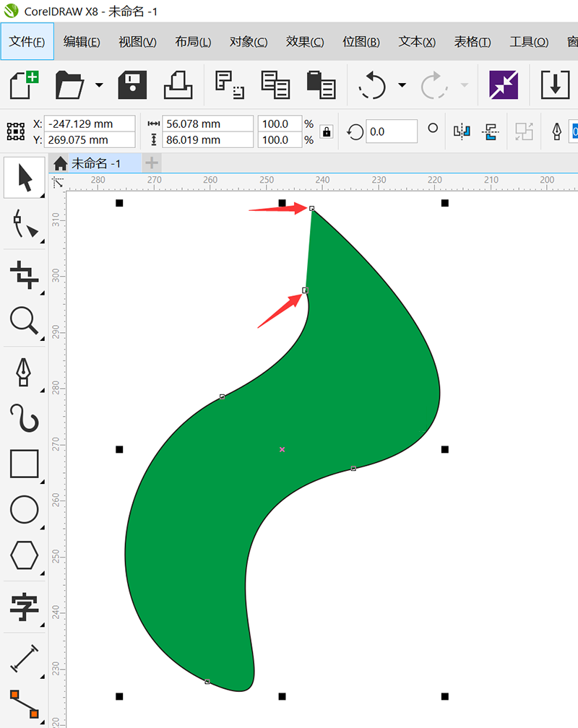Click the top-center selection handle
The image size is (578, 728).
tap(282, 203)
